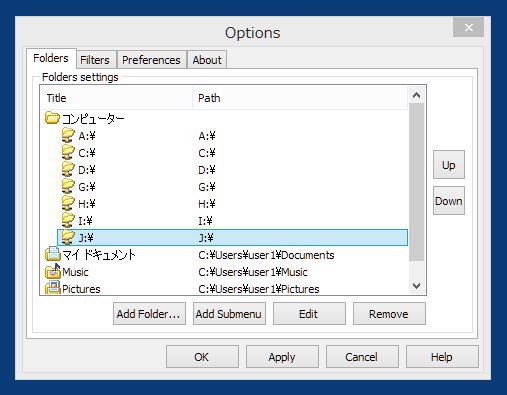The width and height of the screenshot is (507, 395).
Task: Click the H:¥ drive icon
Action: point(68,203)
